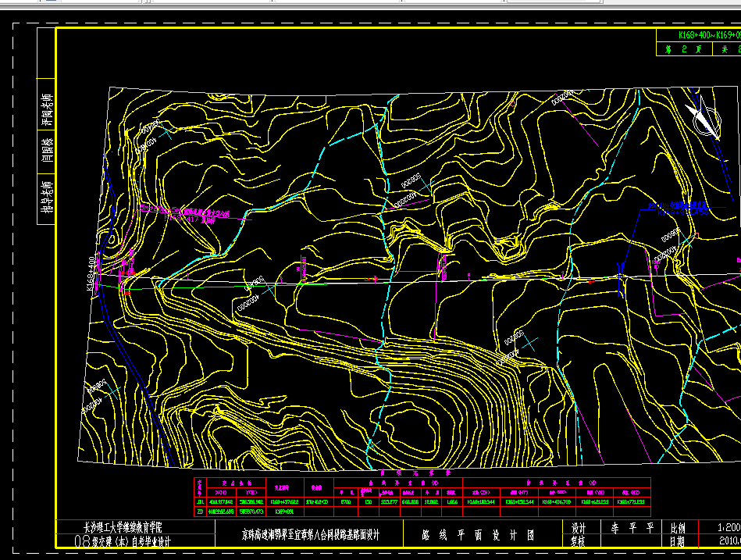Select the school name 长沙理工大学继续教育学院
The width and height of the screenshot is (741, 560).
pyautogui.click(x=123, y=526)
